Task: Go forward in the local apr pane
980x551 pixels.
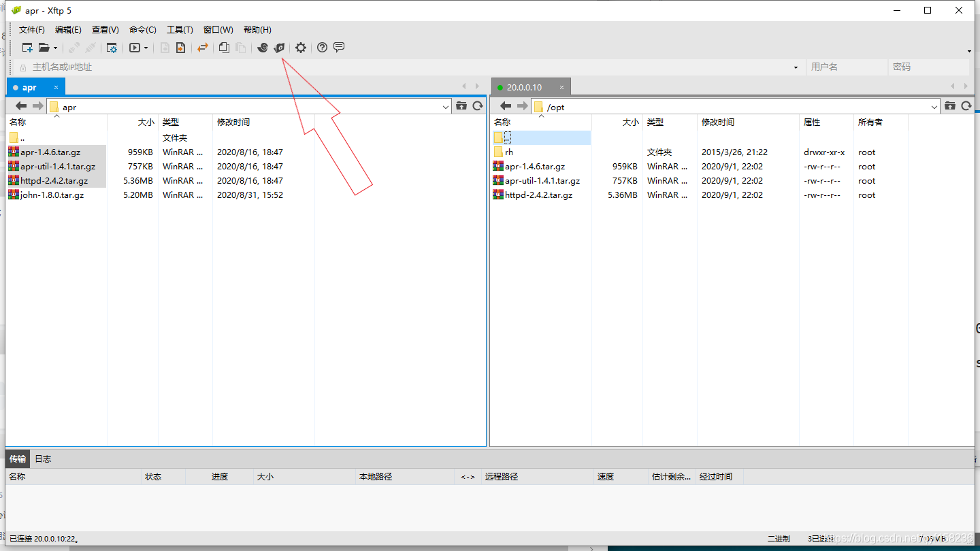Action: coord(37,106)
